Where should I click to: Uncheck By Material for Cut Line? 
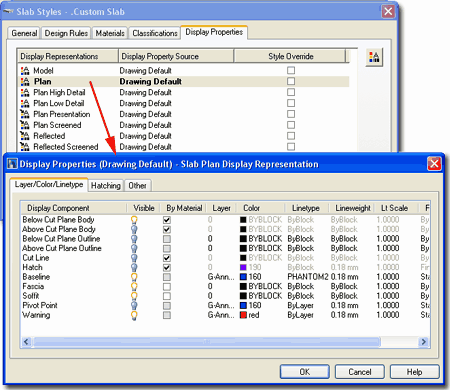coord(167,258)
